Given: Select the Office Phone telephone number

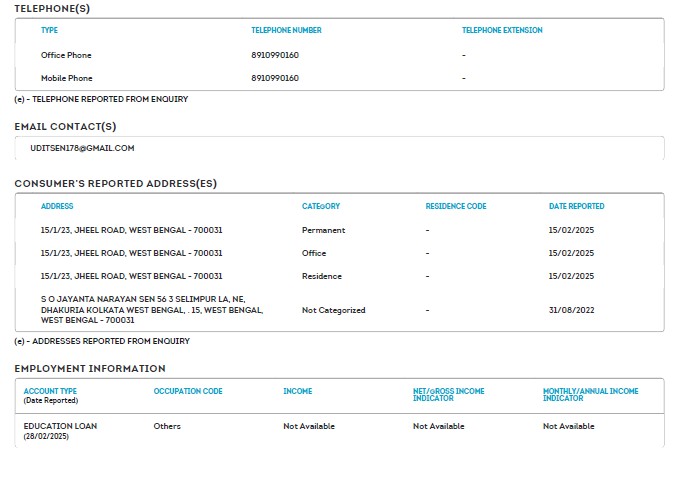Looking at the screenshot, I should coord(275,55).
